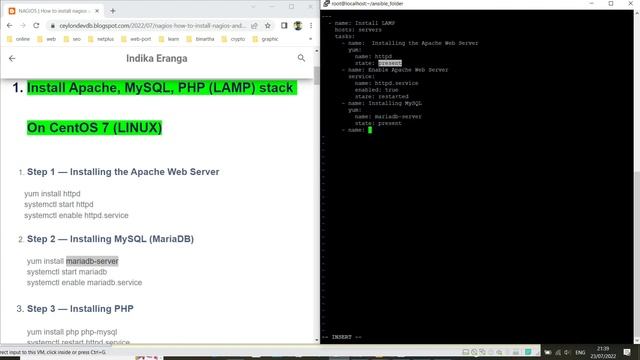
Task: Open the 'bimartha' bookmarks folder
Action: point(200,39)
